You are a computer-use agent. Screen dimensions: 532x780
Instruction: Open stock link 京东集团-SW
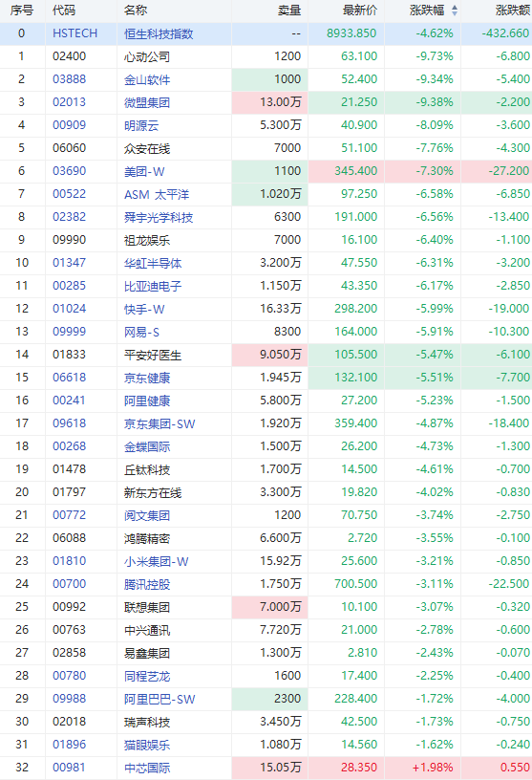160,423
